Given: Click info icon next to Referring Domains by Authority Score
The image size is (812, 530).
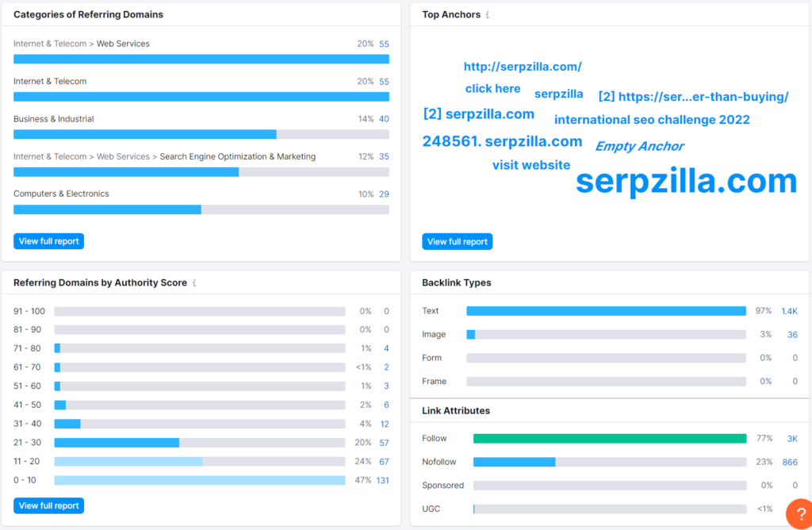Looking at the screenshot, I should click(x=194, y=283).
